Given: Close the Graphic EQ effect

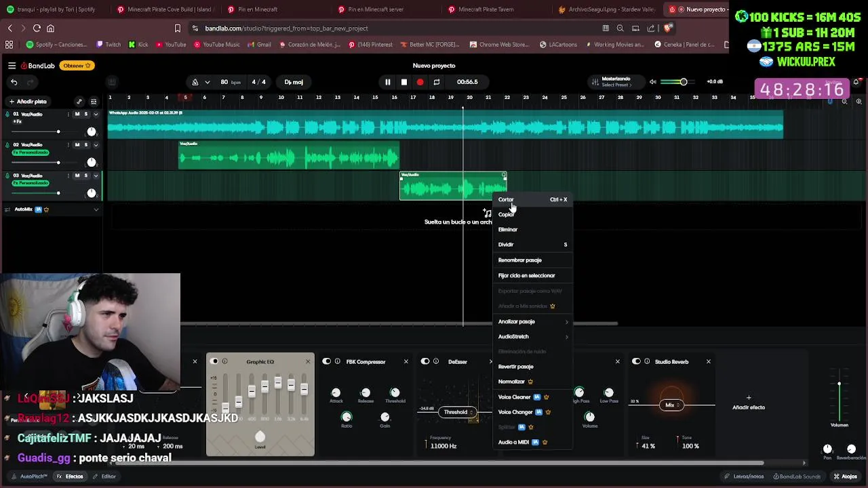Looking at the screenshot, I should [308, 361].
